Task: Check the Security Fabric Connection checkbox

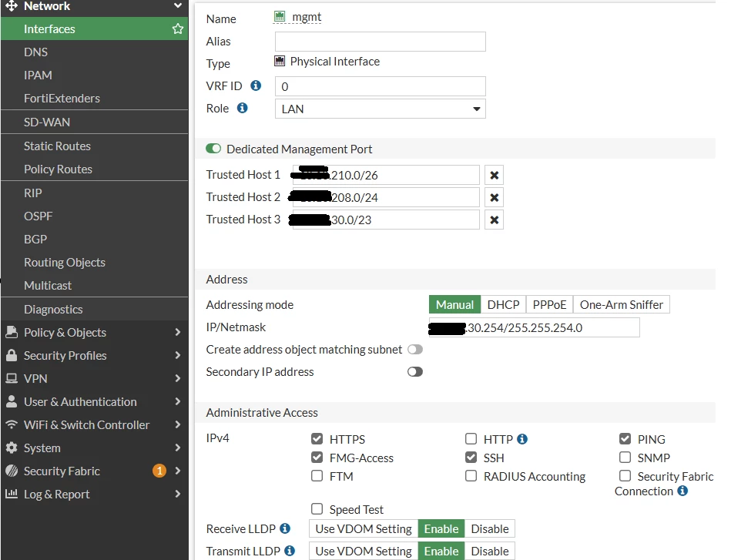Action: coord(625,475)
